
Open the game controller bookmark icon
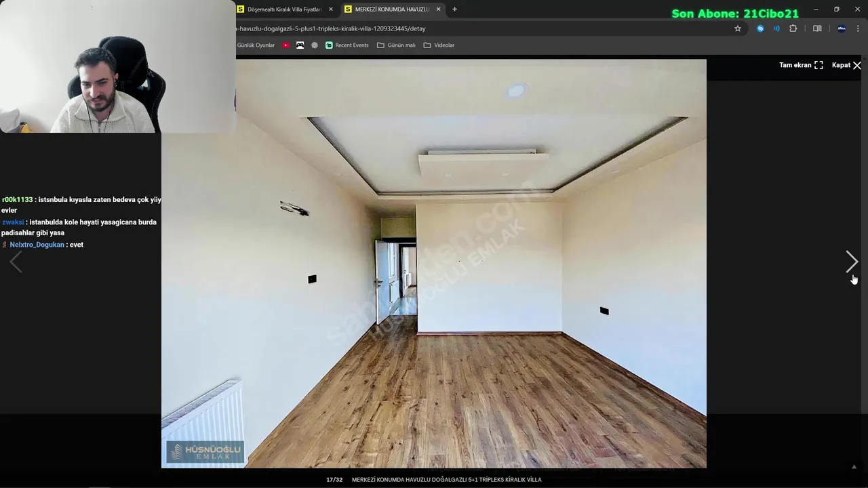pos(300,45)
